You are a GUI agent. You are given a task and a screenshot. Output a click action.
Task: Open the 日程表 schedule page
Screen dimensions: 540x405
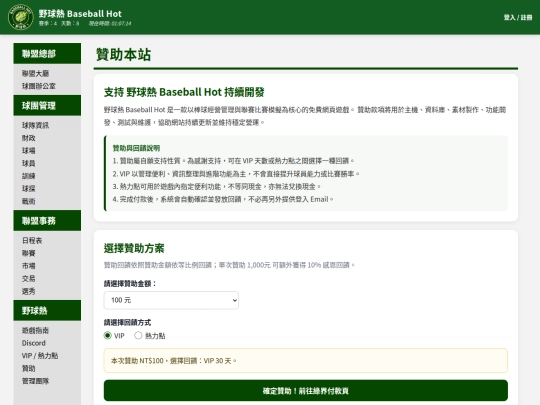click(x=32, y=241)
